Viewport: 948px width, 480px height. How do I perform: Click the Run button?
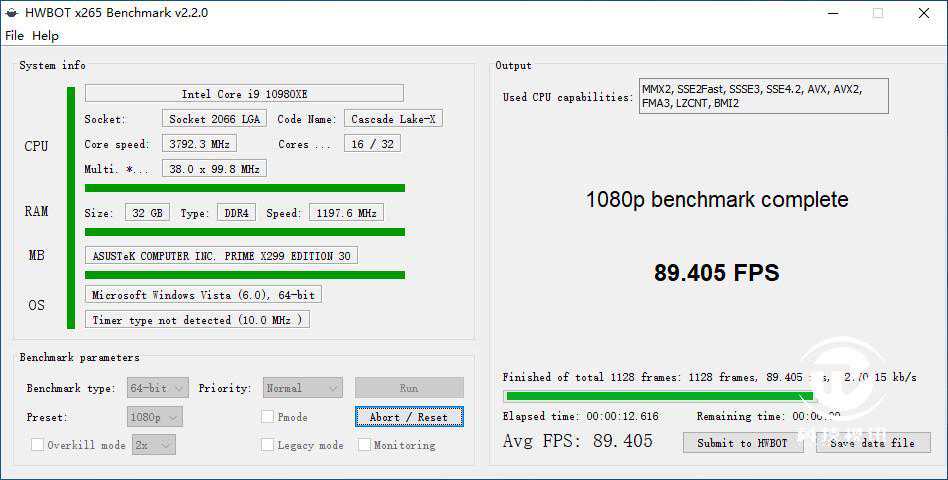click(409, 388)
